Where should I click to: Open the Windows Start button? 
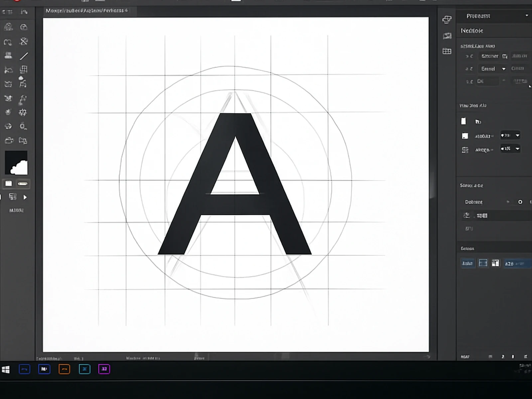[6, 369]
